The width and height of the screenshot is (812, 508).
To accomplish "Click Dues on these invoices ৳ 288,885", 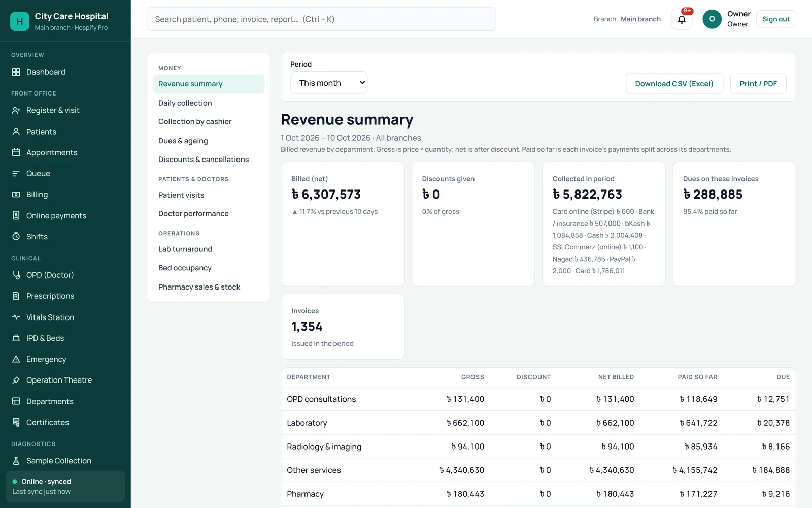I will point(713,195).
